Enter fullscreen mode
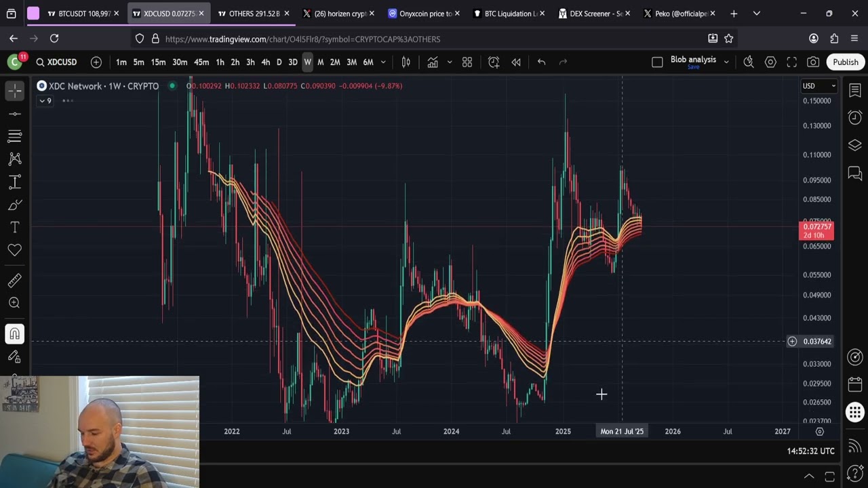This screenshot has width=868, height=488. [791, 62]
